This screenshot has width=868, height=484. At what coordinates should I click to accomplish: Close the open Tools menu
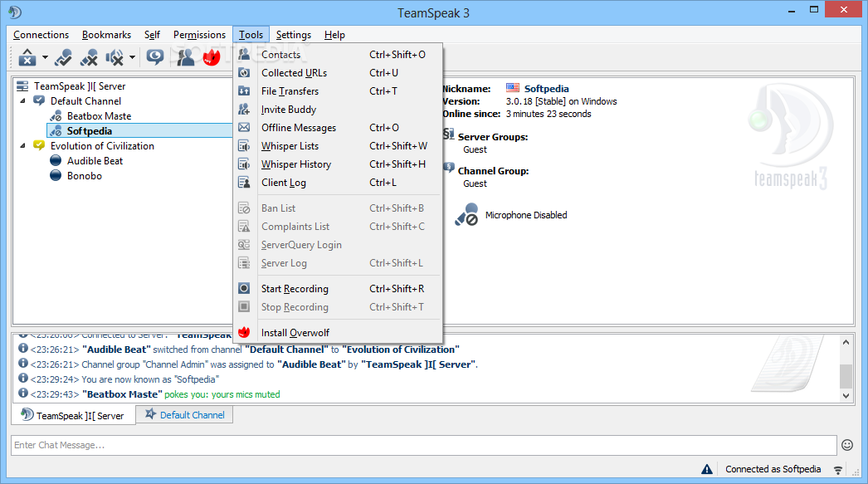[251, 35]
